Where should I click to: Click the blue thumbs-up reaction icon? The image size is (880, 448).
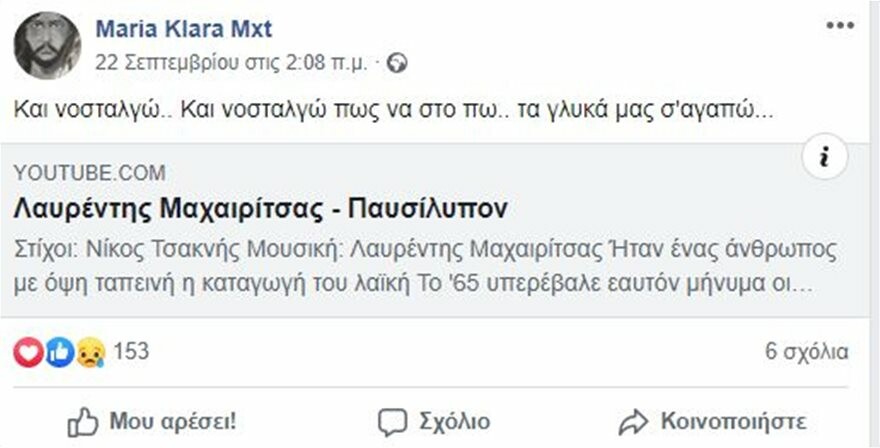[x=59, y=352]
